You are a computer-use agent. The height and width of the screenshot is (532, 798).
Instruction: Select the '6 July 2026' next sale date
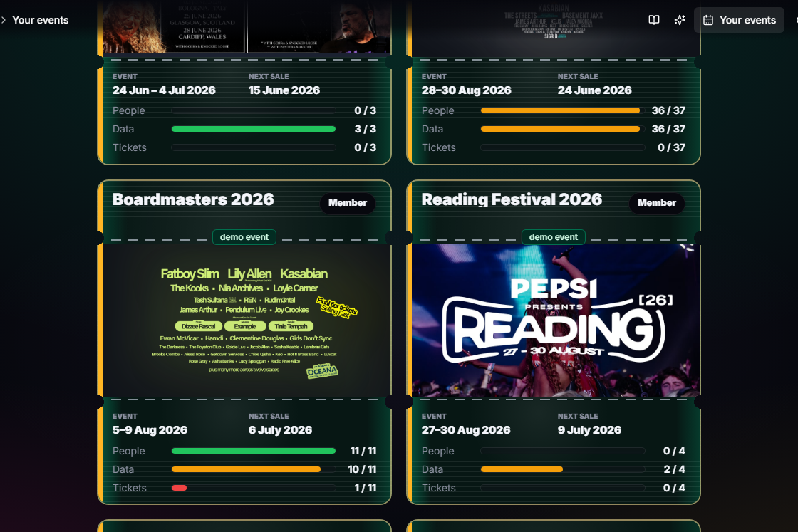[280, 429]
